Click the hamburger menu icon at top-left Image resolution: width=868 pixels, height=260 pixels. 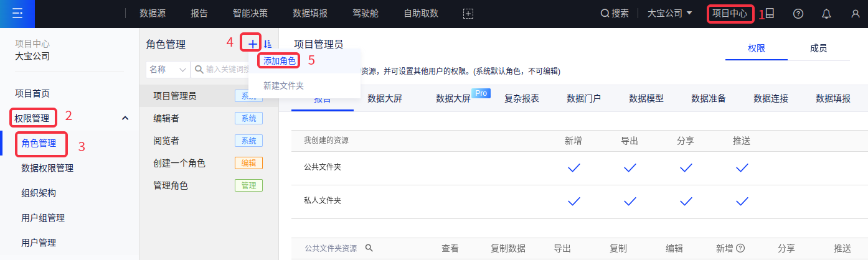(x=17, y=14)
